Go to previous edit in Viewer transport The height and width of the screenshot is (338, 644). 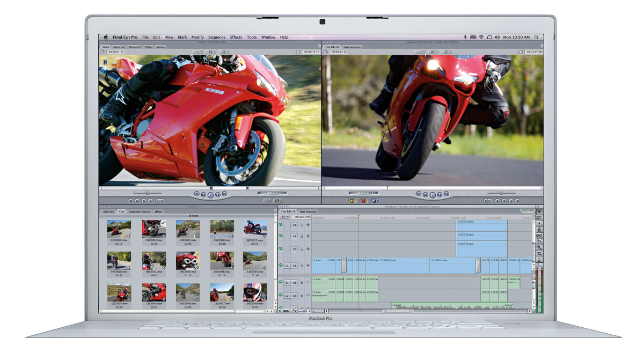tap(197, 194)
